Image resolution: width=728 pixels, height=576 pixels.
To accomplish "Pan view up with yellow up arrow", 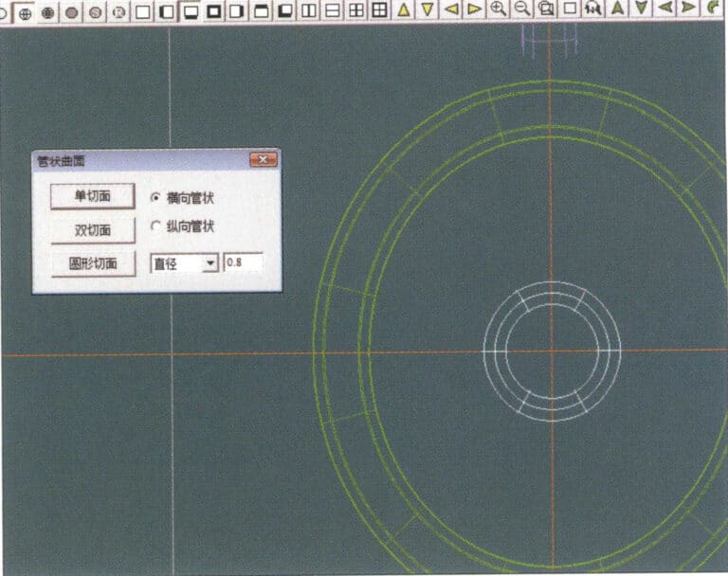I will point(404,9).
